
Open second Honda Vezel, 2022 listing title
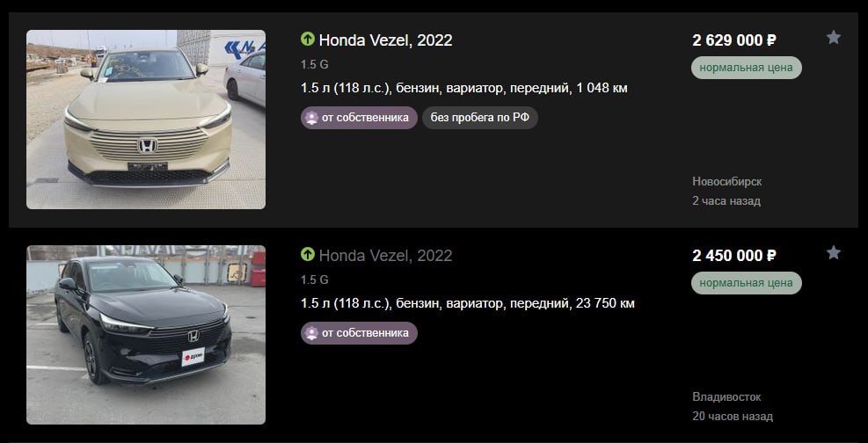(385, 256)
